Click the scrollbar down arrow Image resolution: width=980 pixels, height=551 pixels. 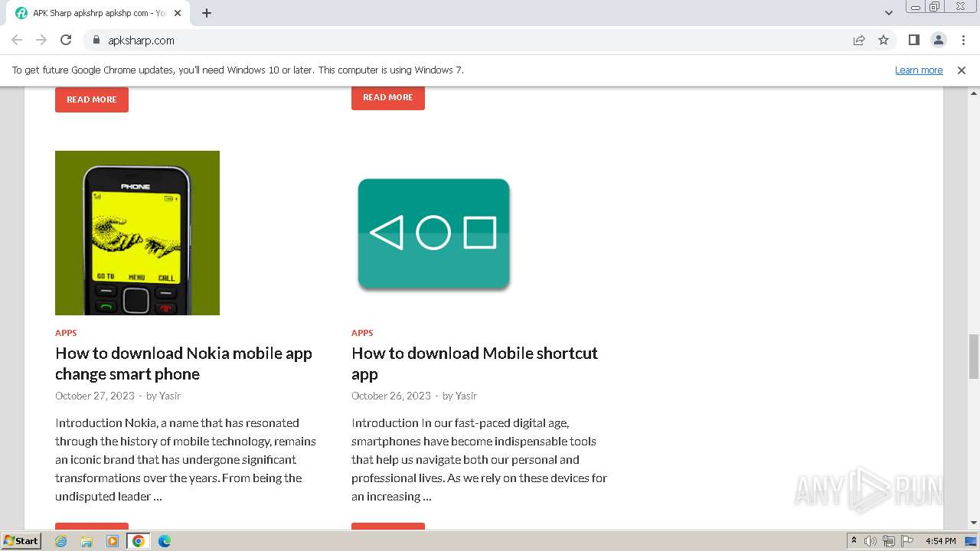point(973,523)
